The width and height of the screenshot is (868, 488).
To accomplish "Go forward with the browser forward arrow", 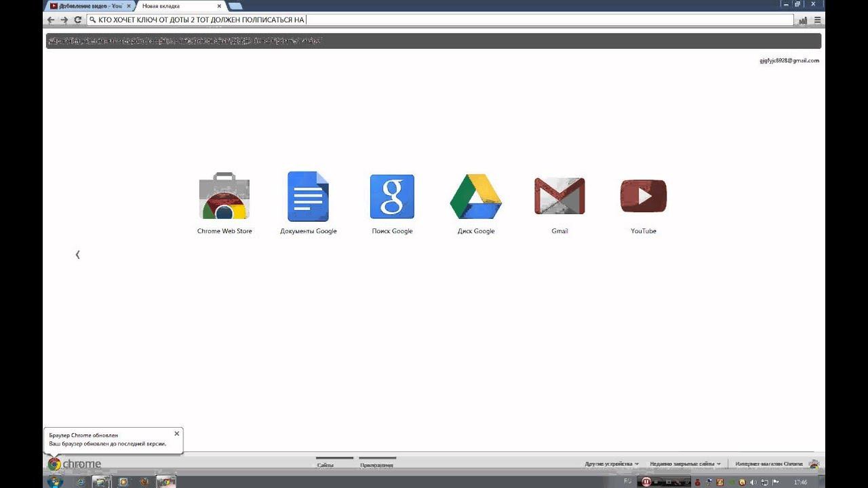I will 64,20.
